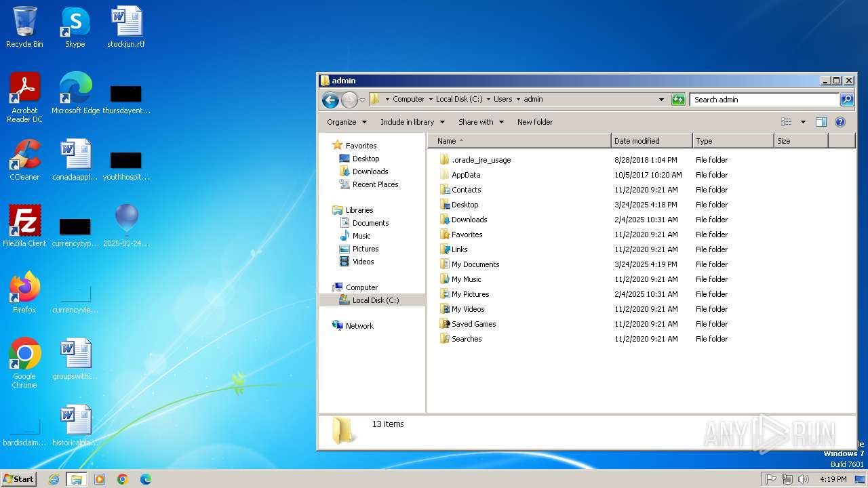Launch Microsoft Edge desktop shortcut

(75, 94)
